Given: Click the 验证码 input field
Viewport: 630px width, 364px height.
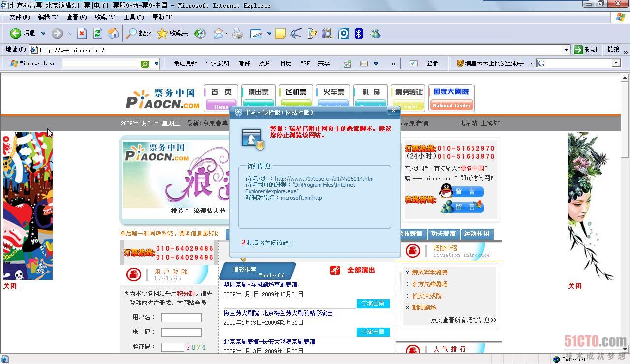Looking at the screenshot, I should point(173,347).
